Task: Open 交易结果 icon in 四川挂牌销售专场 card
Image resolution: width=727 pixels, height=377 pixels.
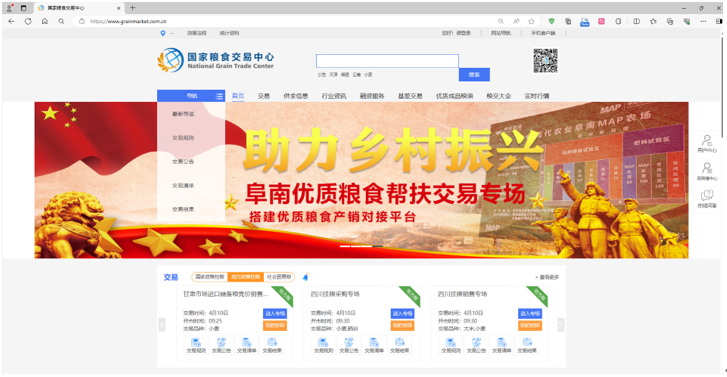Action: click(527, 345)
